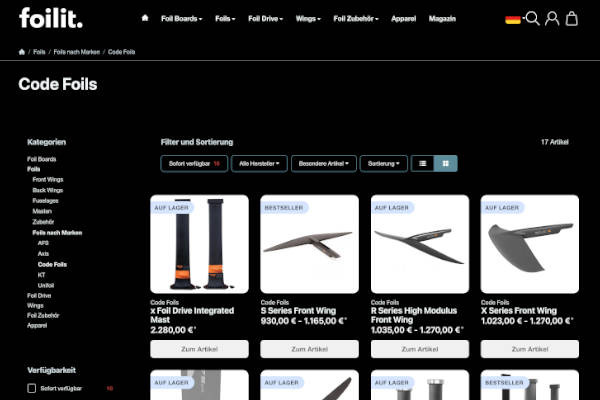Open the Apparel menu item
Screen dimensions: 600x400
pos(403,19)
